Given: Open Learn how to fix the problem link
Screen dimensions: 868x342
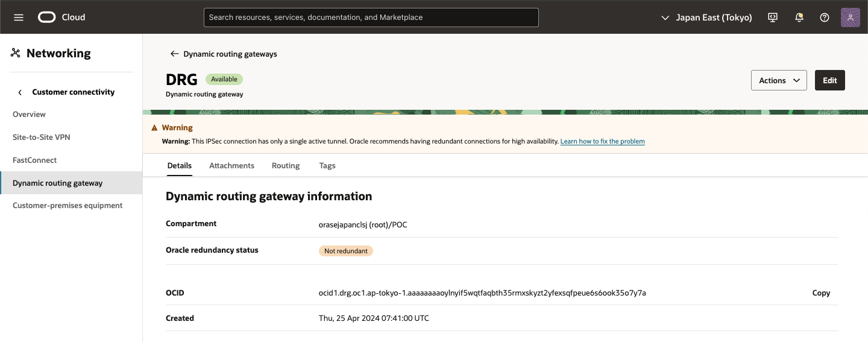Looking at the screenshot, I should pos(603,141).
